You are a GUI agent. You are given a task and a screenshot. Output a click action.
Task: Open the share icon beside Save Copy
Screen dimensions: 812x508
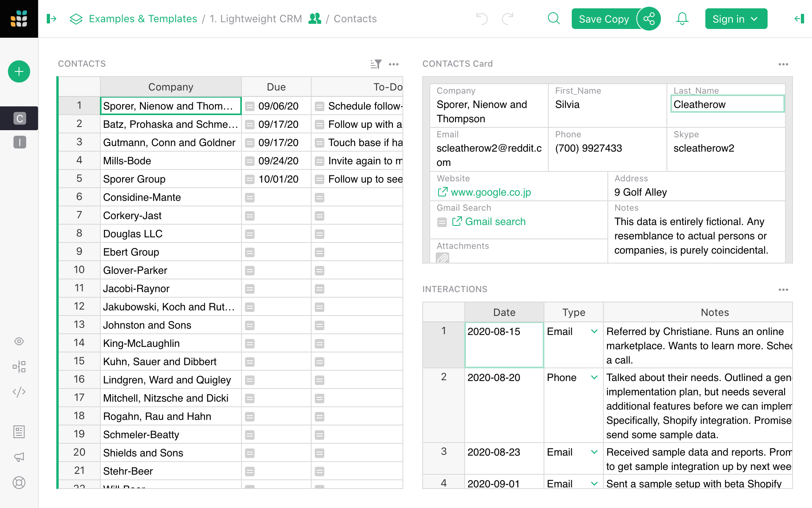click(x=649, y=19)
